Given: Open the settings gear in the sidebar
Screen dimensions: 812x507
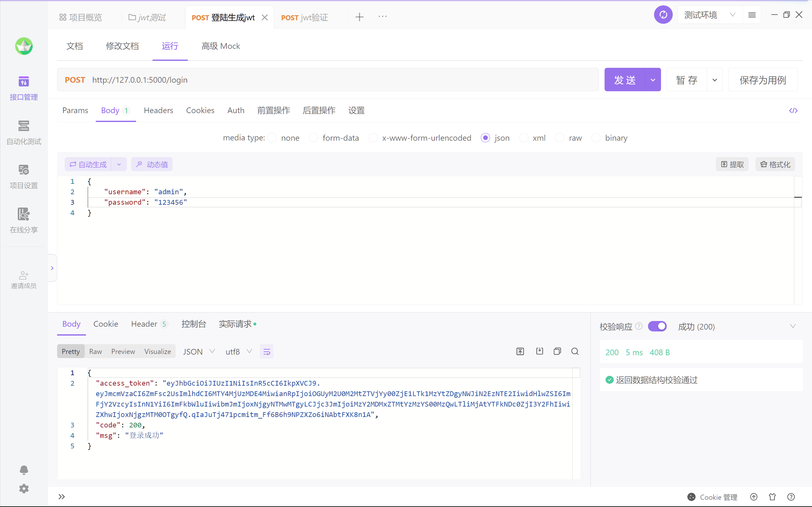Looking at the screenshot, I should point(23,489).
